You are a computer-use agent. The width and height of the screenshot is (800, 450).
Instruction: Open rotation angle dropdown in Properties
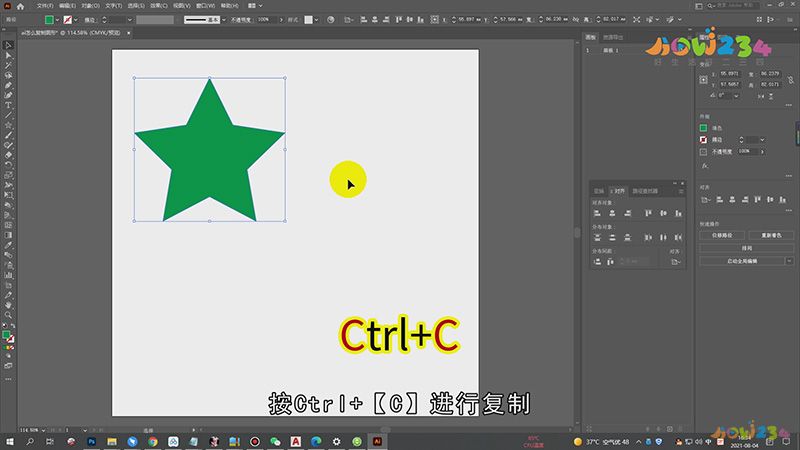click(x=736, y=96)
